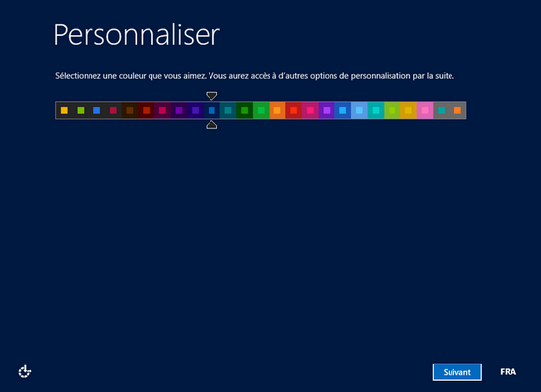Screen dimensions: 541x392
Task: Click the Suivant button
Action: [x=456, y=372]
